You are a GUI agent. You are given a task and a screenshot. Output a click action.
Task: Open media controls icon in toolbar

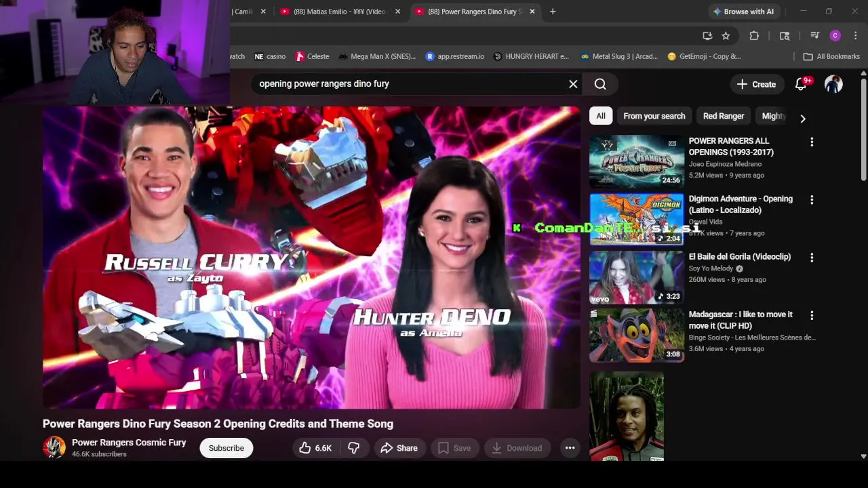pos(815,36)
